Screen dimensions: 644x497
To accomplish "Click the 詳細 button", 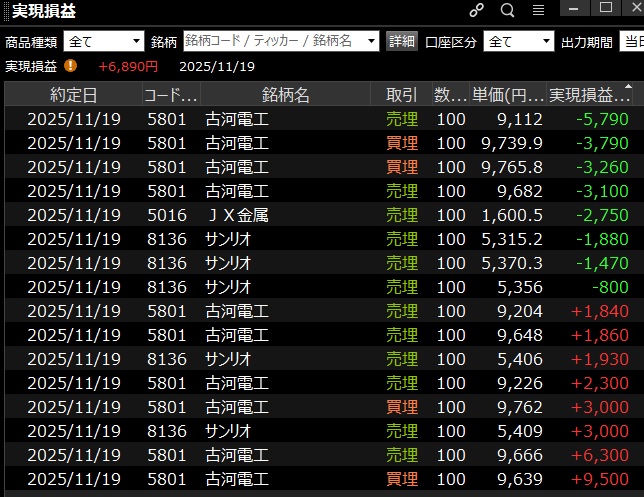I will tap(401, 42).
